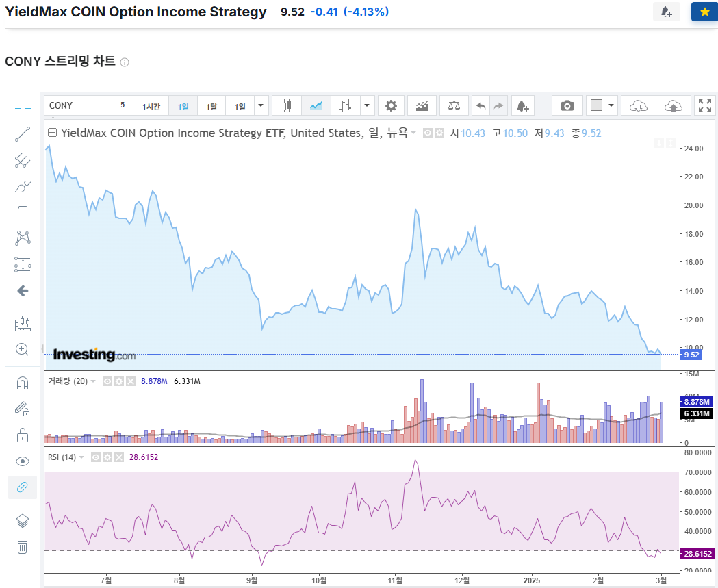718x588 pixels.
Task: Expand the 거래량 (20) indicator dropdown
Action: [x=93, y=381]
